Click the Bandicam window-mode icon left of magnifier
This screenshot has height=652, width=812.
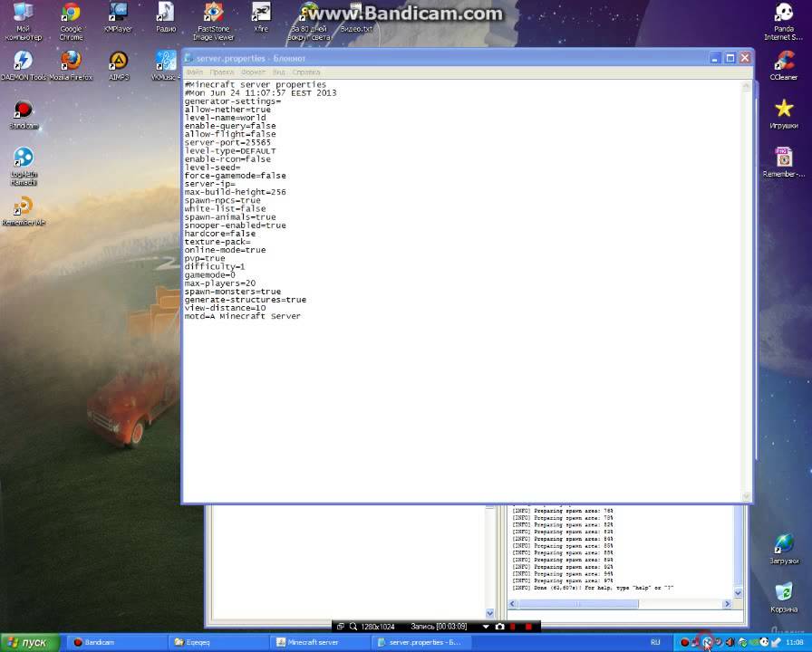[340, 626]
